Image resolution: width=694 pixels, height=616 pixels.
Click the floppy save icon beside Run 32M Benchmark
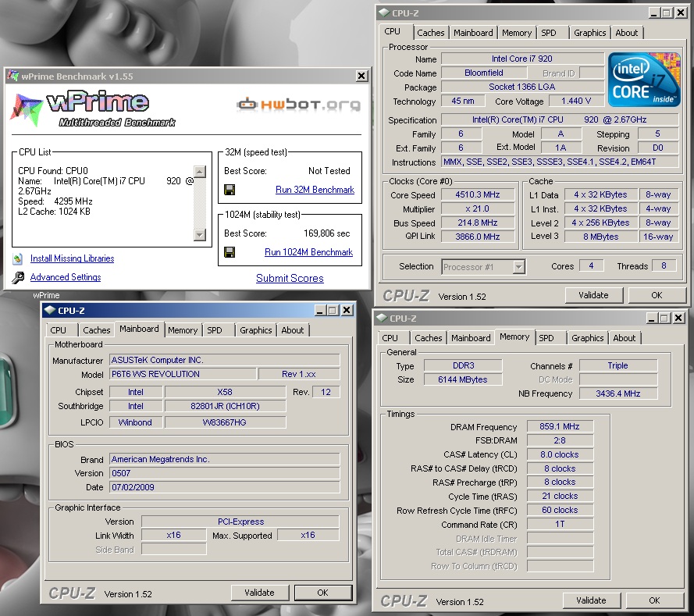230,190
